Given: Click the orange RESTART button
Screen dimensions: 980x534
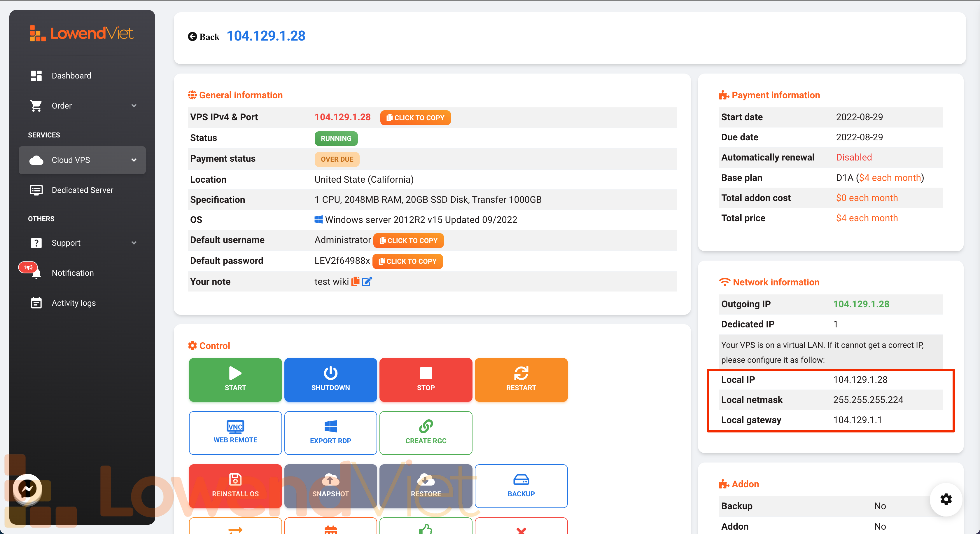Looking at the screenshot, I should pyautogui.click(x=521, y=379).
